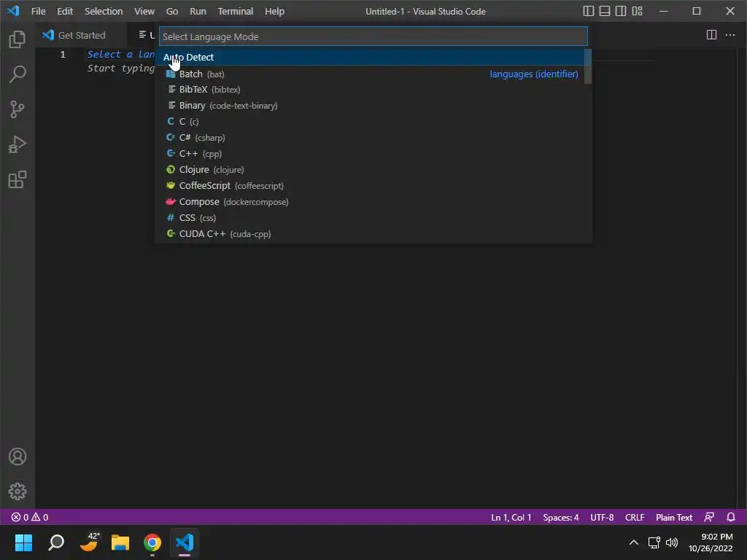
Task: Open the notifications bell icon
Action: (x=731, y=517)
